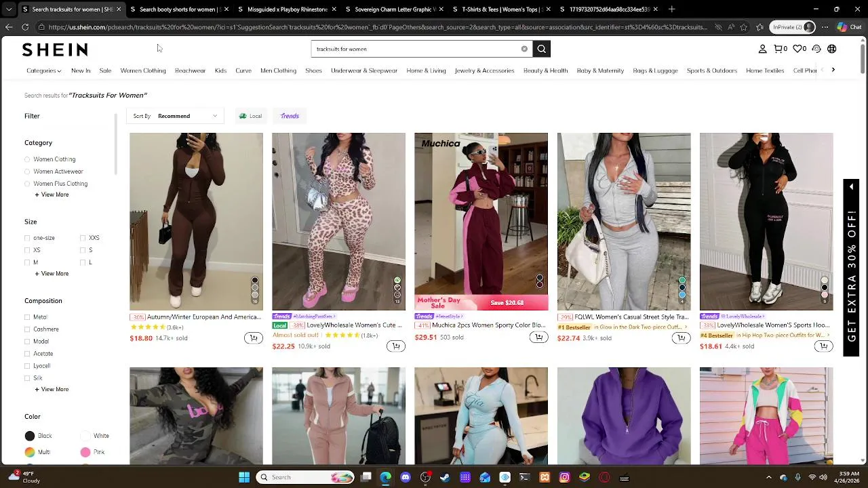The width and height of the screenshot is (868, 488).
Task: Check the Modal composition filter
Action: click(27, 342)
